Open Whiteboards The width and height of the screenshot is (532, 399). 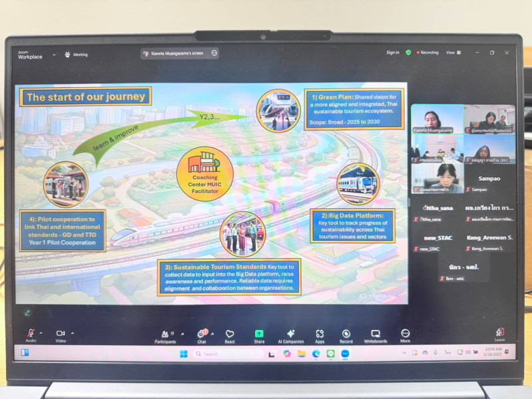point(376,334)
